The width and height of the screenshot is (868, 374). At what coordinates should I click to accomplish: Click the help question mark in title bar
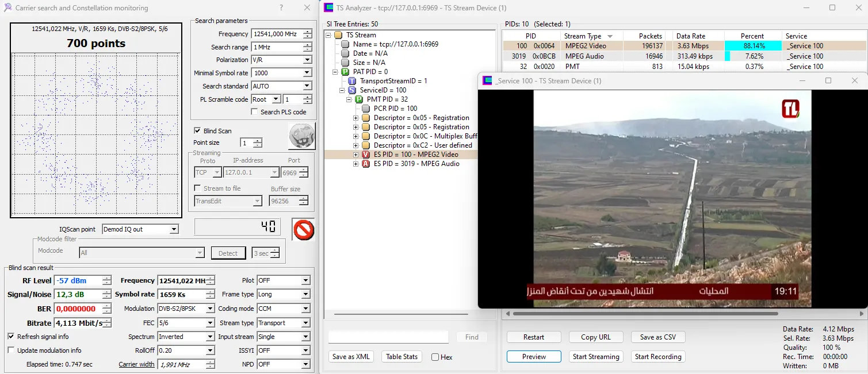[x=281, y=8]
